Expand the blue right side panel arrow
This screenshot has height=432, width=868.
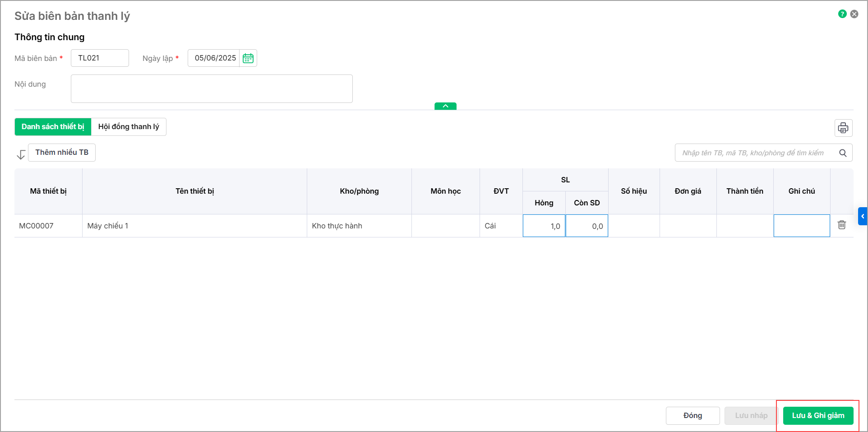pyautogui.click(x=863, y=216)
